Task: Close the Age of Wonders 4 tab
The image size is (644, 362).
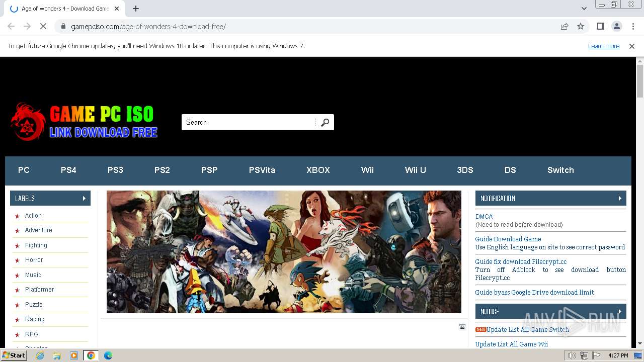Action: point(117,9)
